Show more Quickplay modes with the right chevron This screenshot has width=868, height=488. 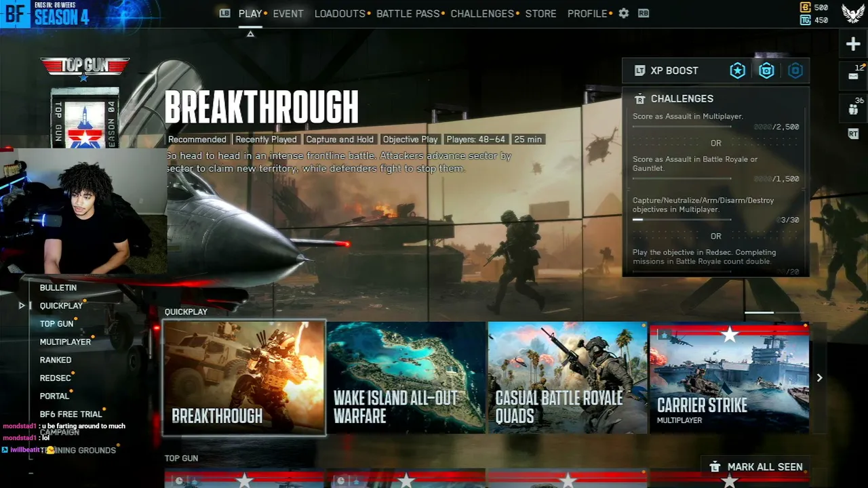click(819, 378)
